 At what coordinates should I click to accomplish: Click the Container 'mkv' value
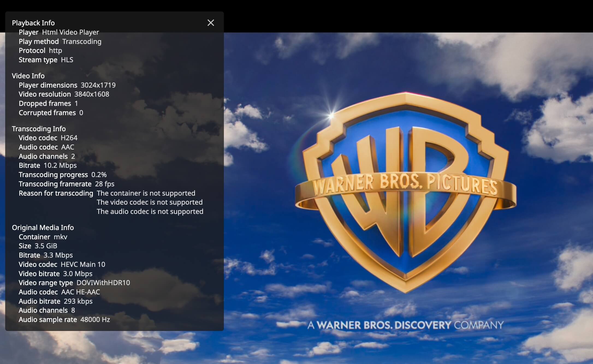(60, 237)
